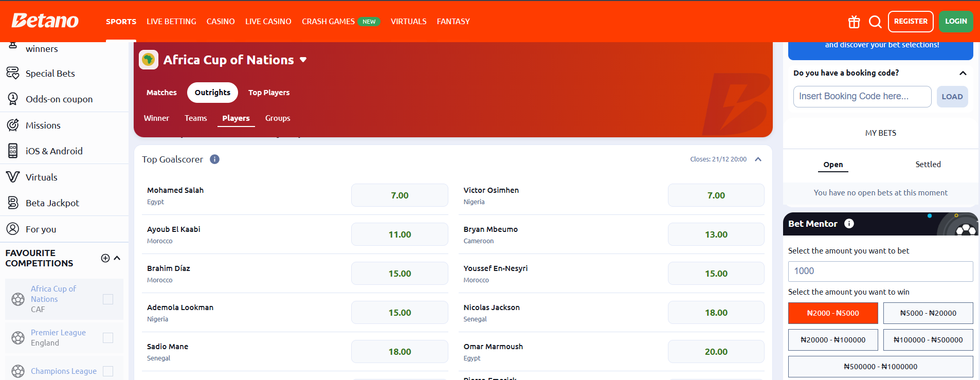Click the Load booking code button
The width and height of the screenshot is (980, 380).
pyautogui.click(x=952, y=97)
